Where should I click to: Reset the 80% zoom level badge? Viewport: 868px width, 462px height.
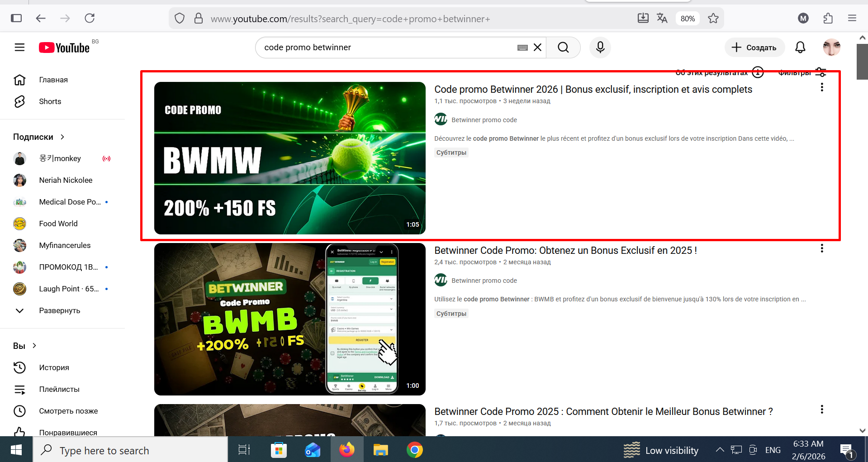pos(688,19)
